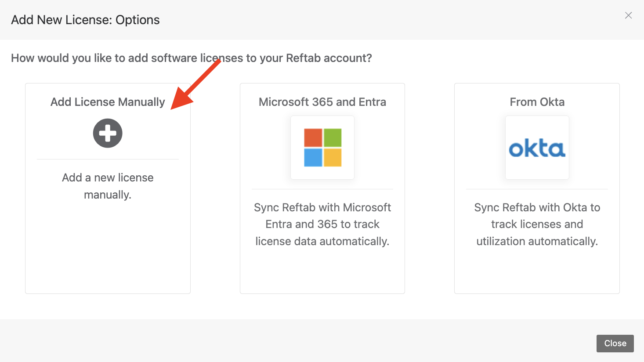The image size is (644, 362).
Task: Click the Okta logo
Action: pos(537,149)
